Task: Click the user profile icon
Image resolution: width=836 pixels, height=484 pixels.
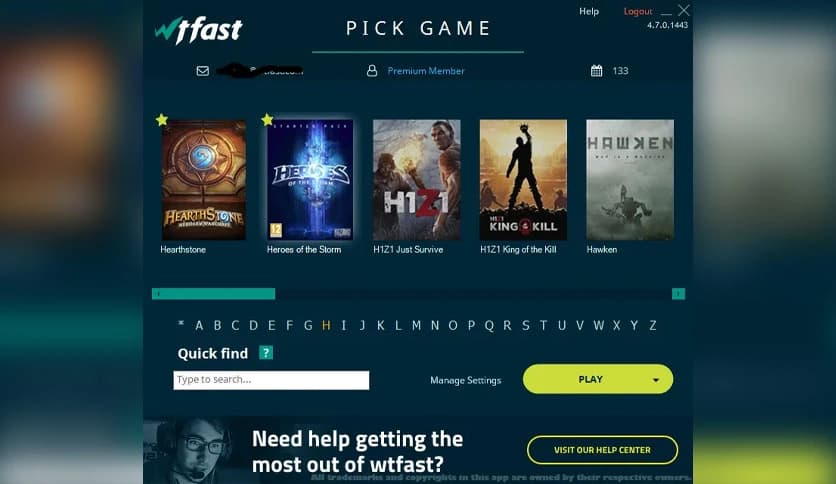Action: tap(372, 71)
